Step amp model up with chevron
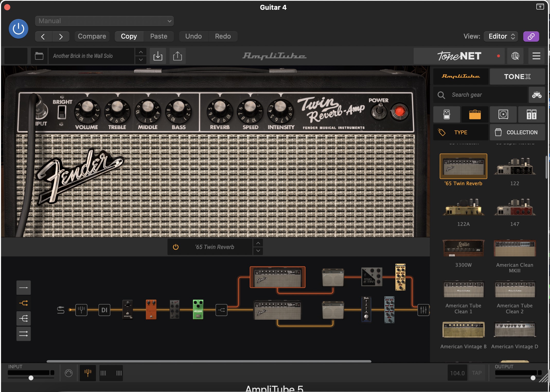 [x=258, y=243]
